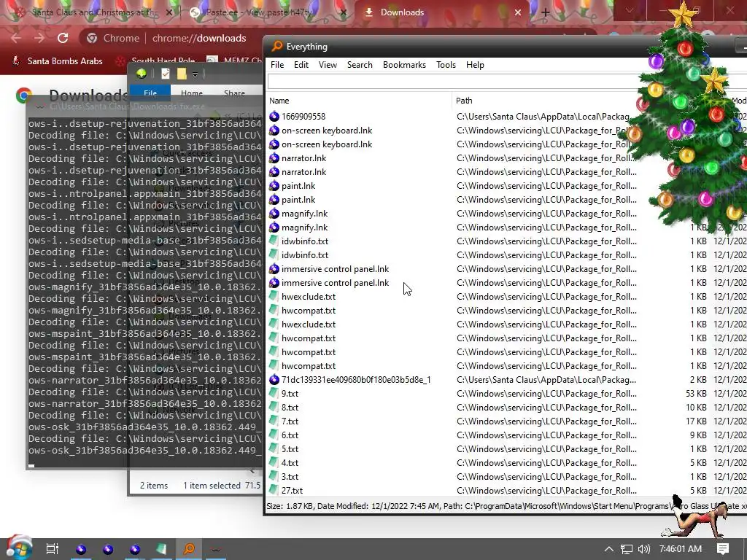This screenshot has width=747, height=560.
Task: Click the Everything magnifier icon in its title bar
Action: point(276,46)
